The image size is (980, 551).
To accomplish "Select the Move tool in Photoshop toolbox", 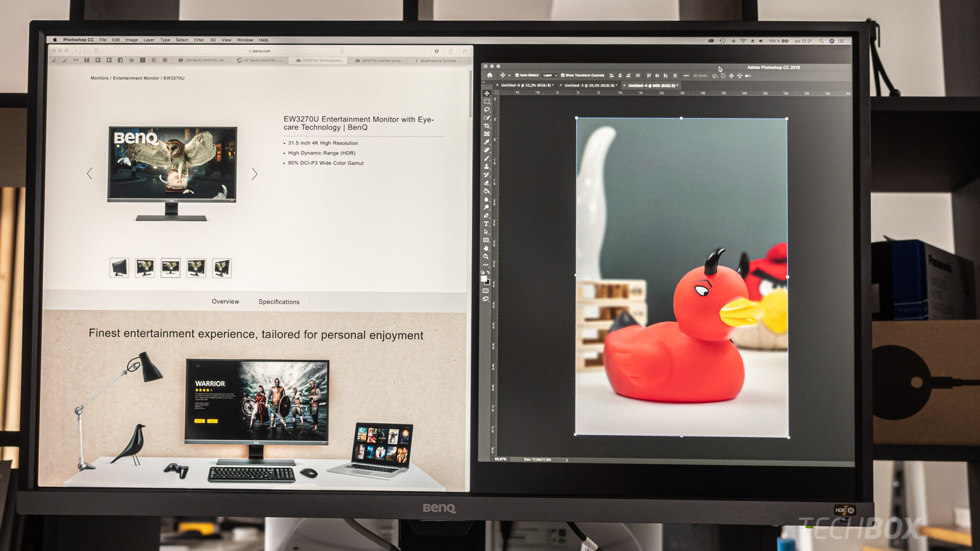I will [487, 93].
